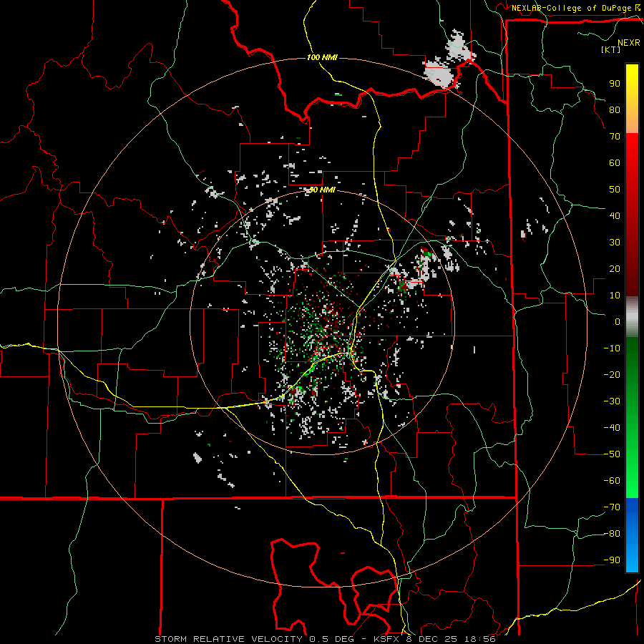
Task: Click the 70 knot scale label
Action: click(615, 137)
